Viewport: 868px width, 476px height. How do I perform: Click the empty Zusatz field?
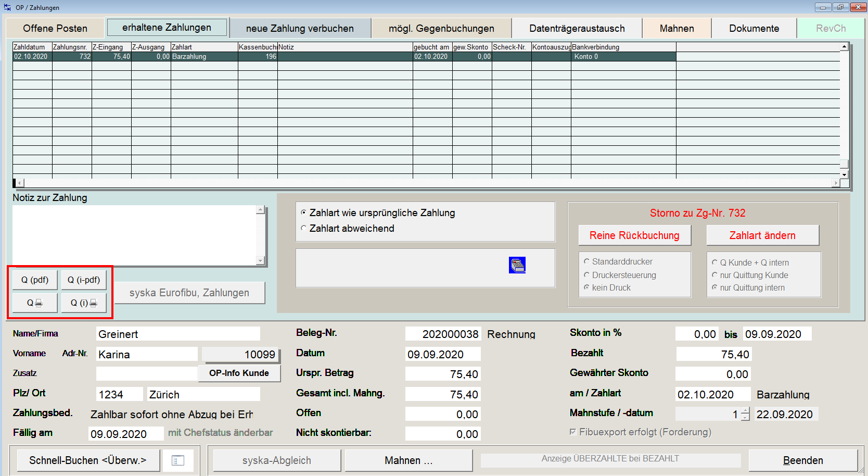pos(147,373)
